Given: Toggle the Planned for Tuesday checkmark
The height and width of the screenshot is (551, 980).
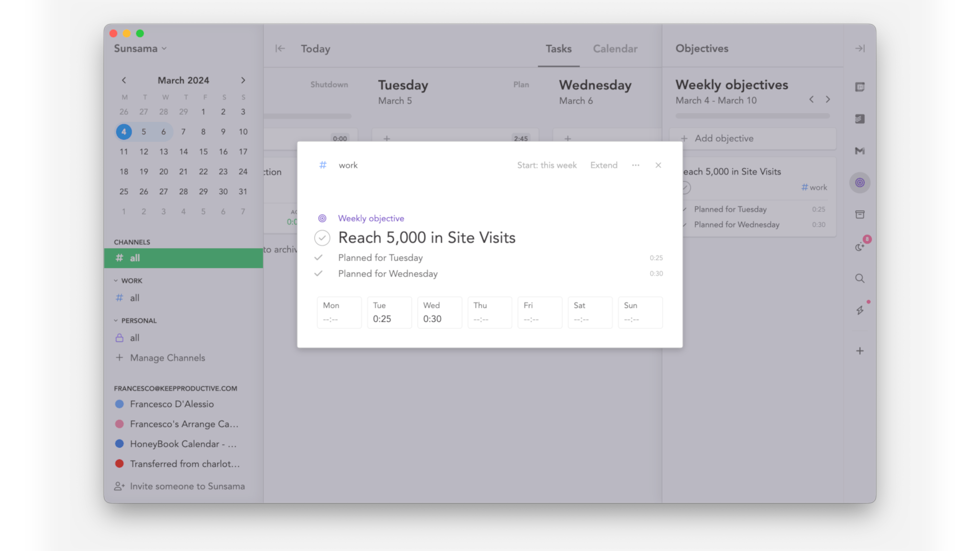Looking at the screenshot, I should 318,258.
